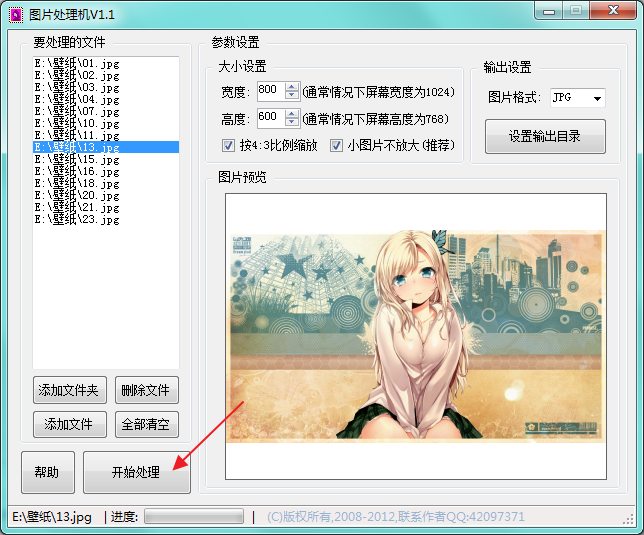This screenshot has height=535, width=644.
Task: Focus the 高度 height field showing 600
Action: 270,117
